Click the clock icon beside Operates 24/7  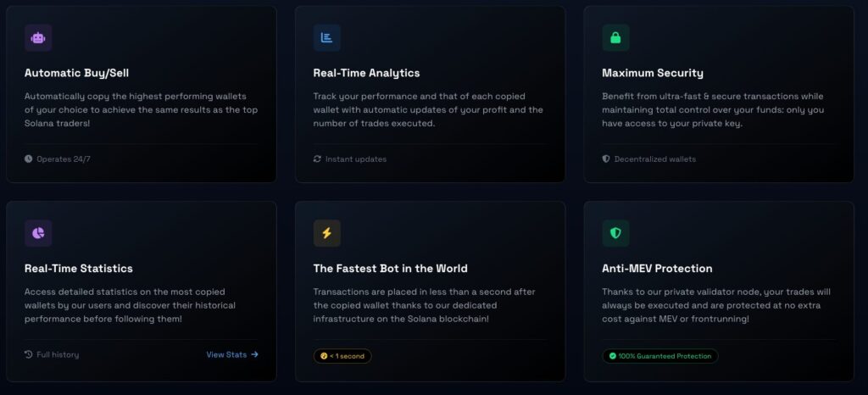point(28,159)
